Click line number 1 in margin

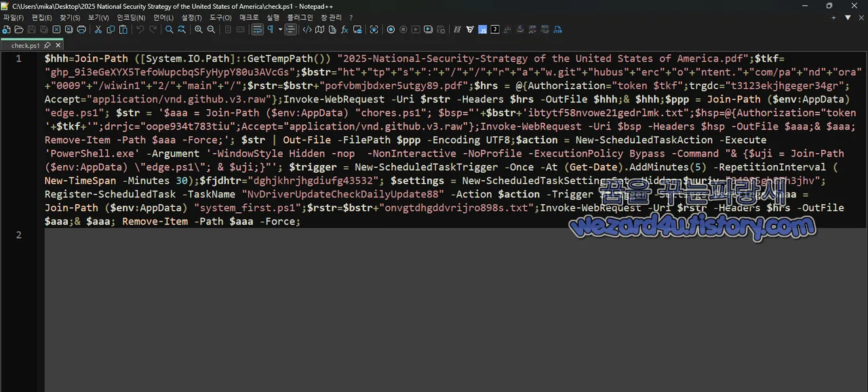coord(19,58)
